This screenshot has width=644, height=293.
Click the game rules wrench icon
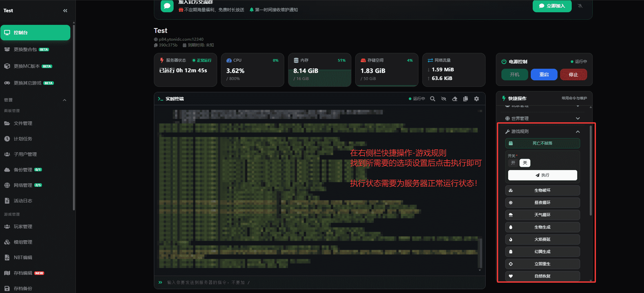[508, 131]
